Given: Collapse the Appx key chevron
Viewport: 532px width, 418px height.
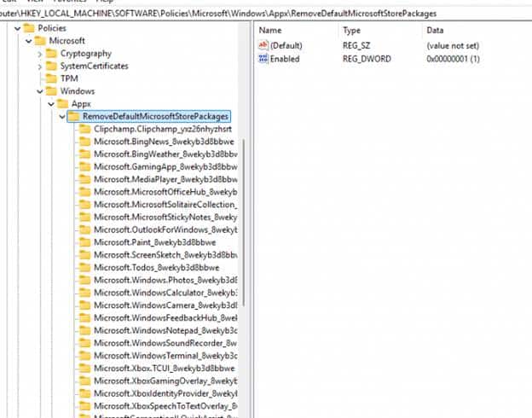Looking at the screenshot, I should (51, 104).
